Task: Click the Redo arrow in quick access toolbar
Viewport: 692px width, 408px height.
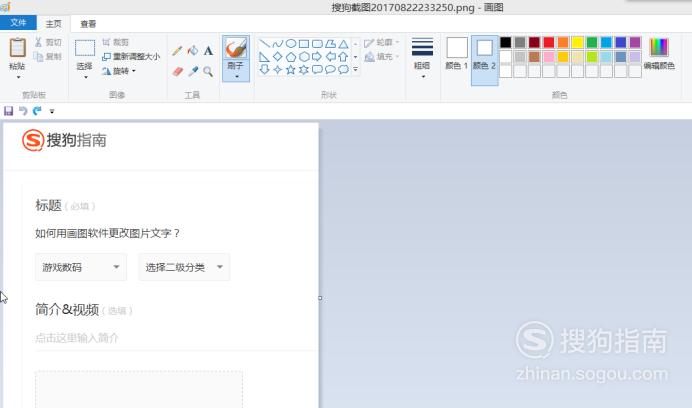Action: 38,111
